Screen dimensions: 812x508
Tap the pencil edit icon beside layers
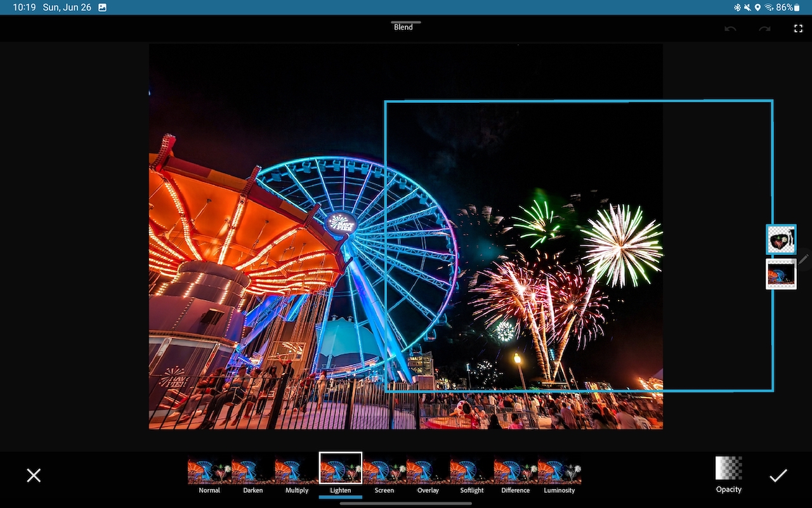tap(804, 259)
